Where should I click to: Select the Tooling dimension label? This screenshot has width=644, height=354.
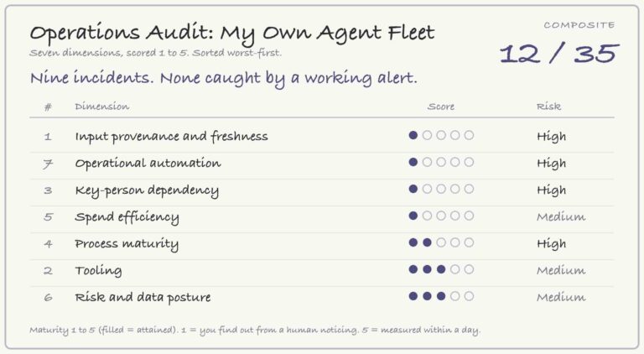pyautogui.click(x=98, y=271)
